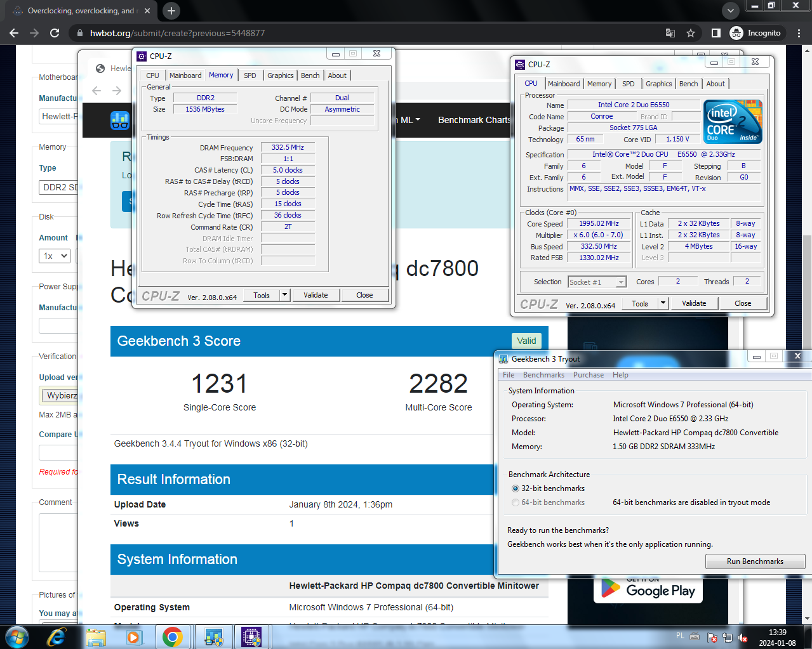
Task: Open the Windows Start menu
Action: [x=17, y=636]
